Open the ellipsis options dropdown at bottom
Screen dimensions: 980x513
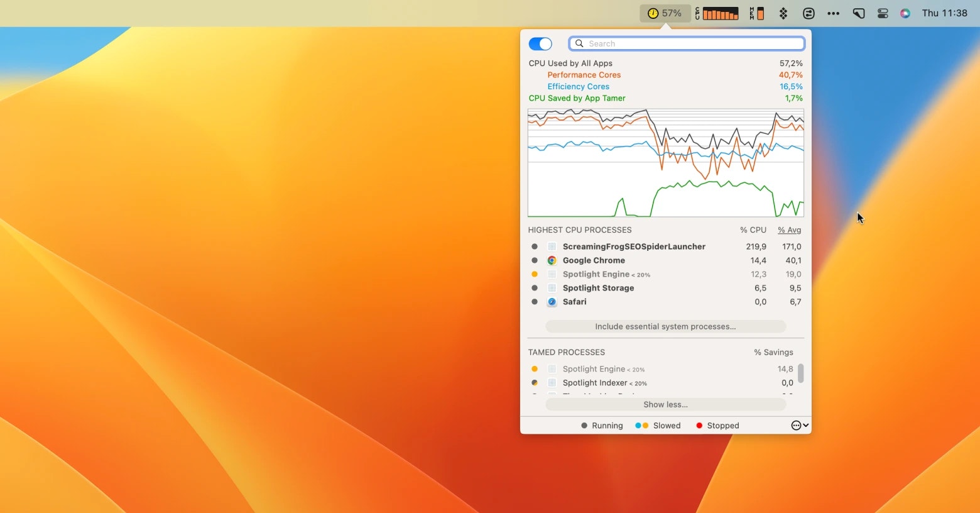pyautogui.click(x=800, y=426)
